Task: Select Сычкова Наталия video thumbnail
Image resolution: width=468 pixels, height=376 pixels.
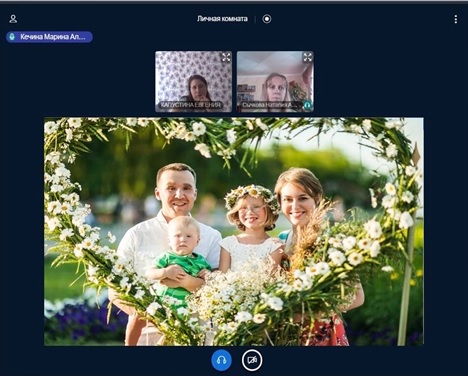Action: pyautogui.click(x=275, y=81)
